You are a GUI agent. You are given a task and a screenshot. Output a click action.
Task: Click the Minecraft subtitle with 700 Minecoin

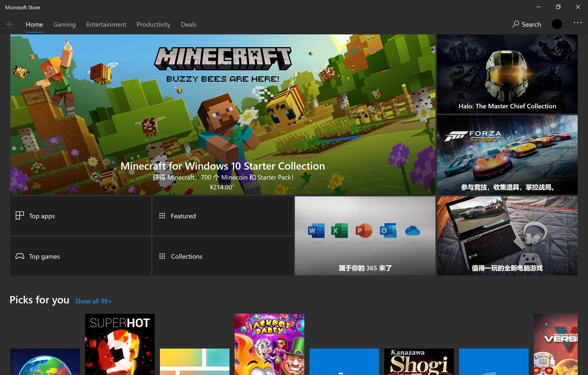click(223, 177)
